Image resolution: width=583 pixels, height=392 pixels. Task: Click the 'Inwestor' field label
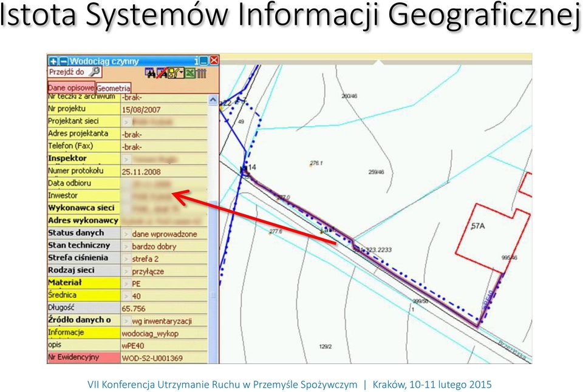(x=63, y=195)
